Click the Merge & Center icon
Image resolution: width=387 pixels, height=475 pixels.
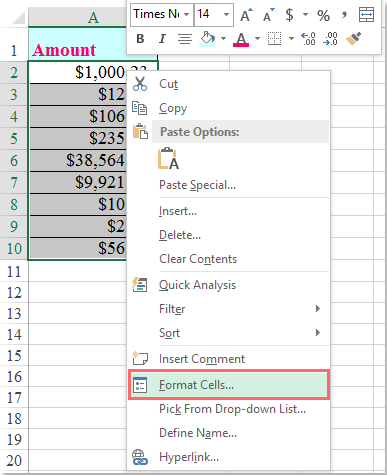(x=366, y=15)
